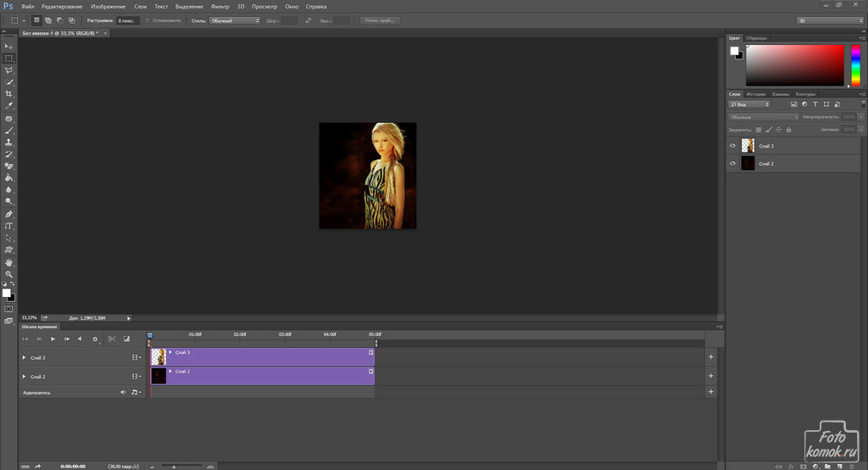Open the timeline settings gear
868x470 pixels.
pos(95,339)
